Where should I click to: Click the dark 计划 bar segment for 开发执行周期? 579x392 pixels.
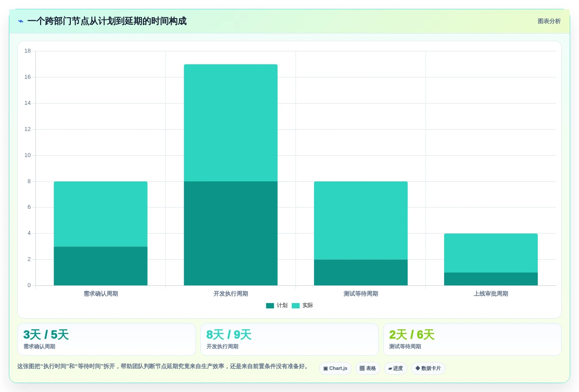pos(230,233)
